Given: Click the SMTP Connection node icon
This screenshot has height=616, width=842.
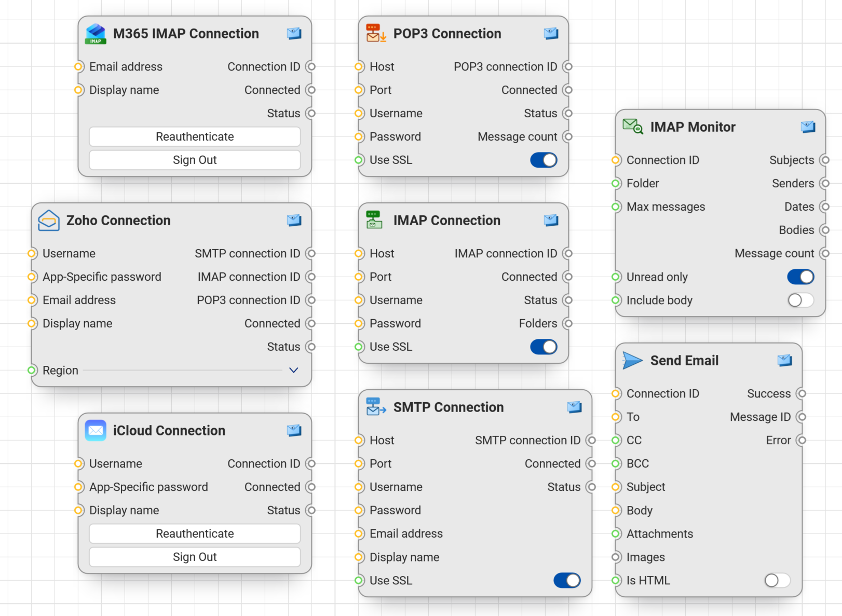Looking at the screenshot, I should (x=376, y=407).
